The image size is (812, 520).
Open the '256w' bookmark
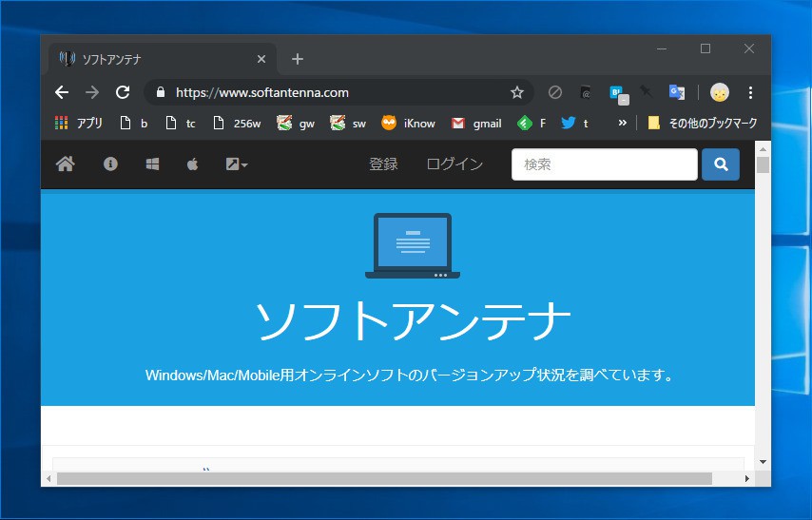237,124
